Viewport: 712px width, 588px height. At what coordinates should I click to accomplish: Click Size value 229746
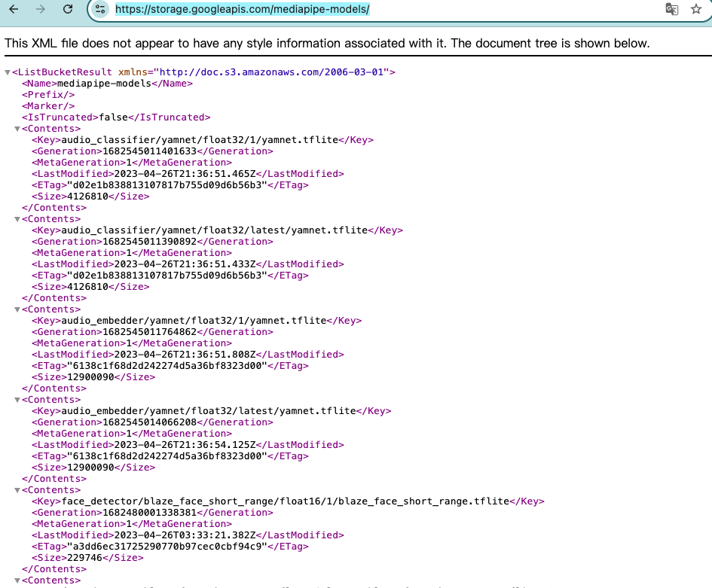[x=85, y=558]
